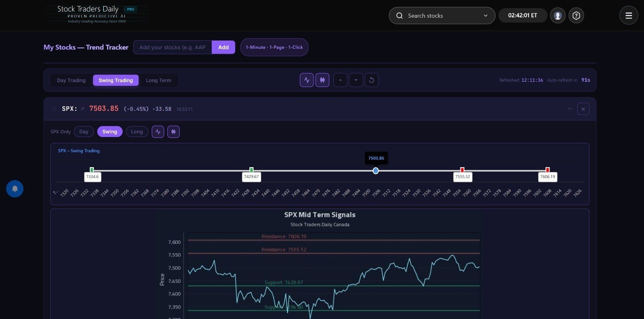Click the SPX: ticker symbol label
The image size is (644, 319).
(69, 109)
